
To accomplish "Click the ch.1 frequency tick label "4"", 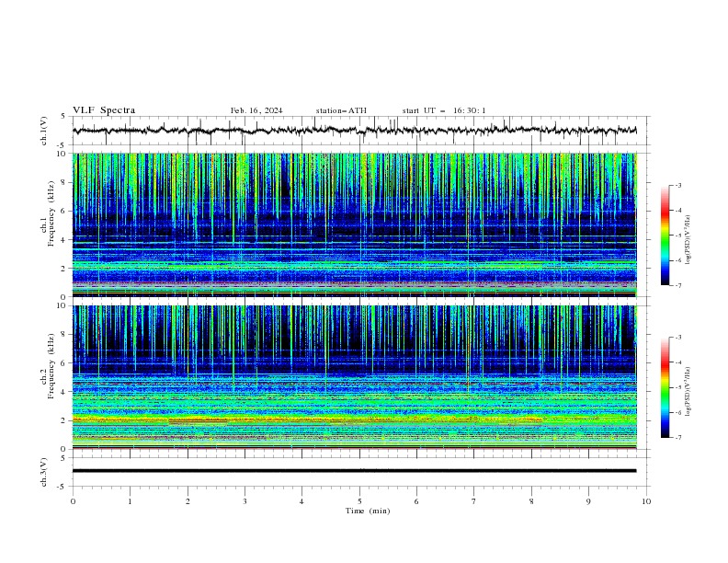I will point(65,240).
